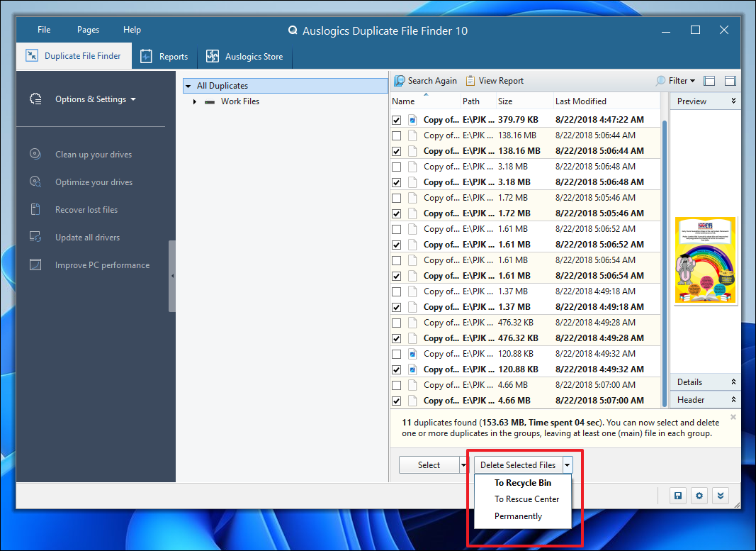Click the Improve PC performance icon
The width and height of the screenshot is (756, 551).
tap(35, 265)
